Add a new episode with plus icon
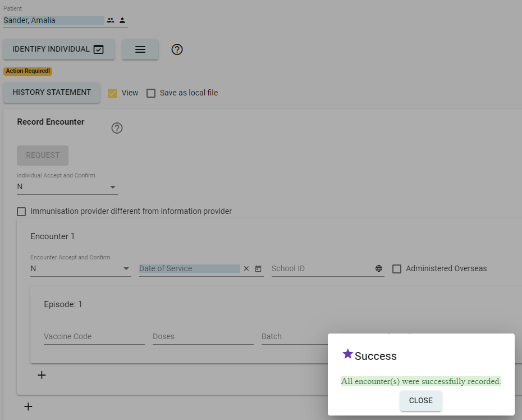The image size is (522, 420). (42, 376)
